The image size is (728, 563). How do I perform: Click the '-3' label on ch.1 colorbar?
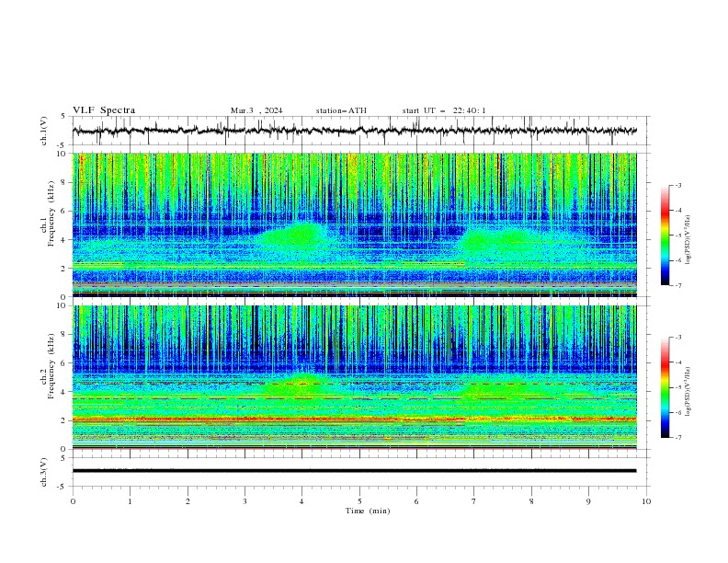pos(677,185)
